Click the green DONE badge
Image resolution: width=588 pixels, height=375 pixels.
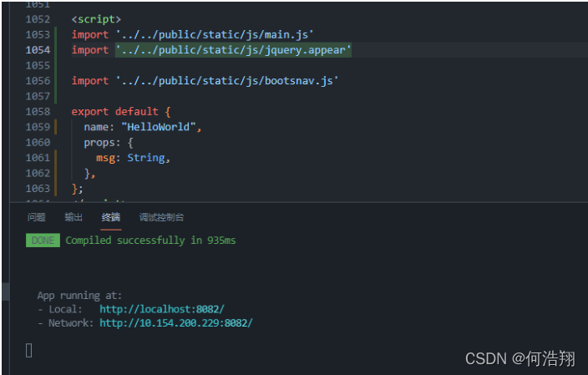[43, 241]
